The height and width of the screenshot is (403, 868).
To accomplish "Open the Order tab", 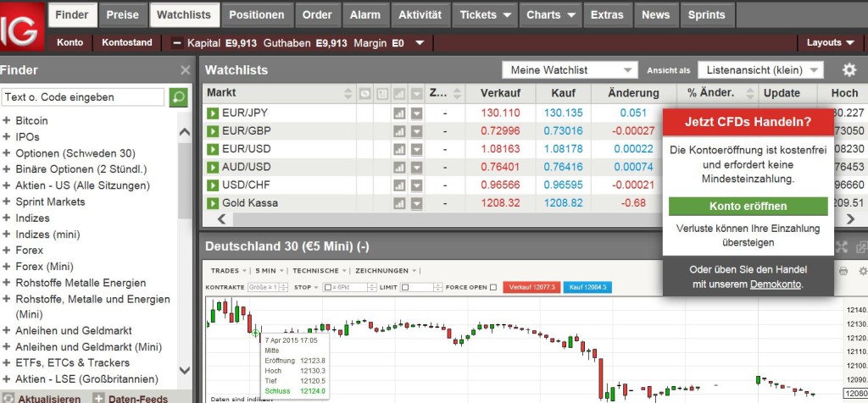I will (317, 15).
